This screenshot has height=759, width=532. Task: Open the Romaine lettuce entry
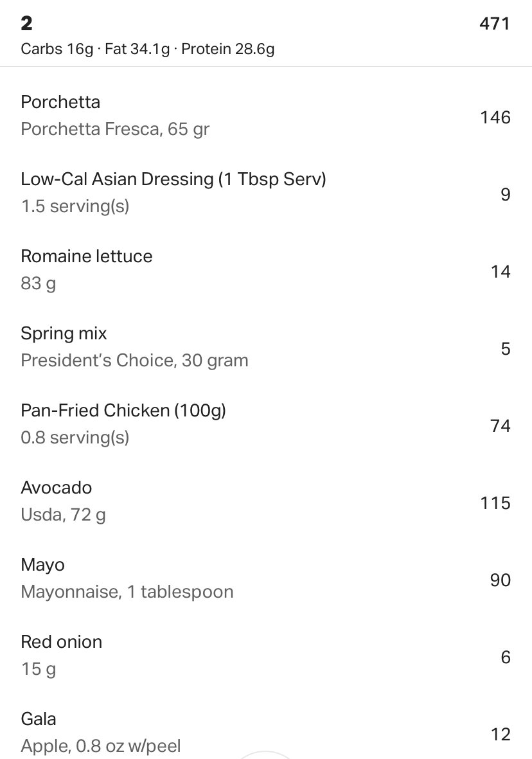(x=266, y=270)
